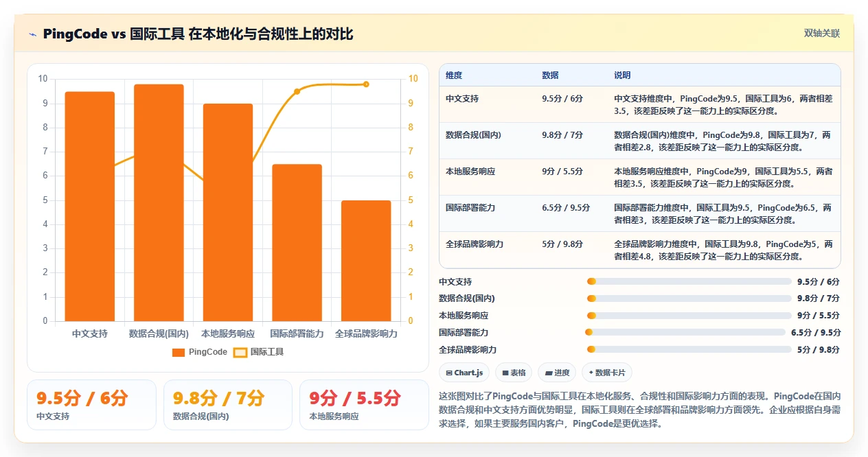
Task: Click the summary paragraph below the chips
Action: tap(640, 410)
